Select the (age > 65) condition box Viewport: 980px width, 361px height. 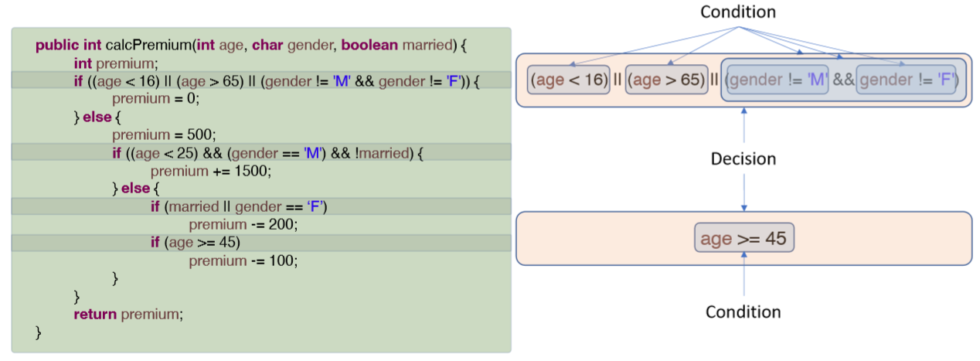point(666,80)
